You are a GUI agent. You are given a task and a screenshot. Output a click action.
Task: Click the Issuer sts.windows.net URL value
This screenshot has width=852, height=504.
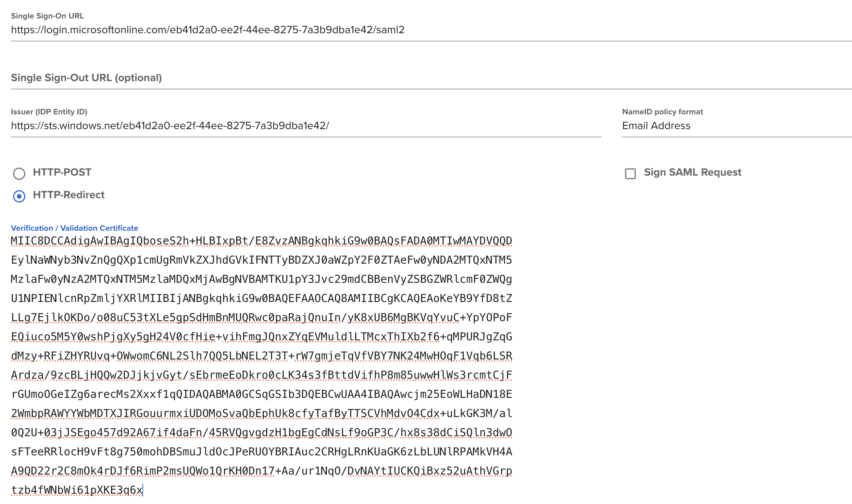pyautogui.click(x=170, y=126)
